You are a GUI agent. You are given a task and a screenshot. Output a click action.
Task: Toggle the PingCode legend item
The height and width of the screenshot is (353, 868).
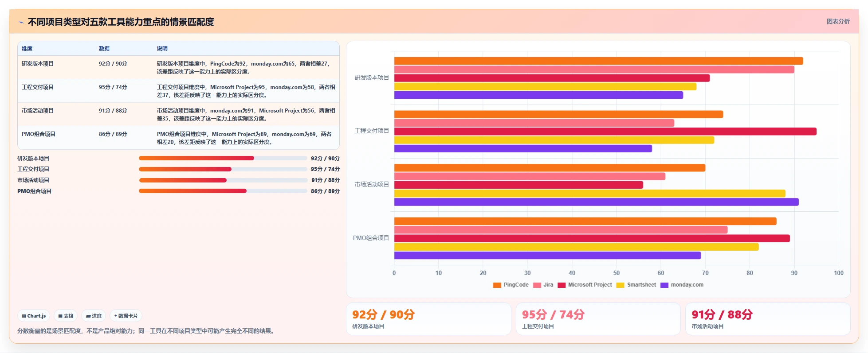511,285
